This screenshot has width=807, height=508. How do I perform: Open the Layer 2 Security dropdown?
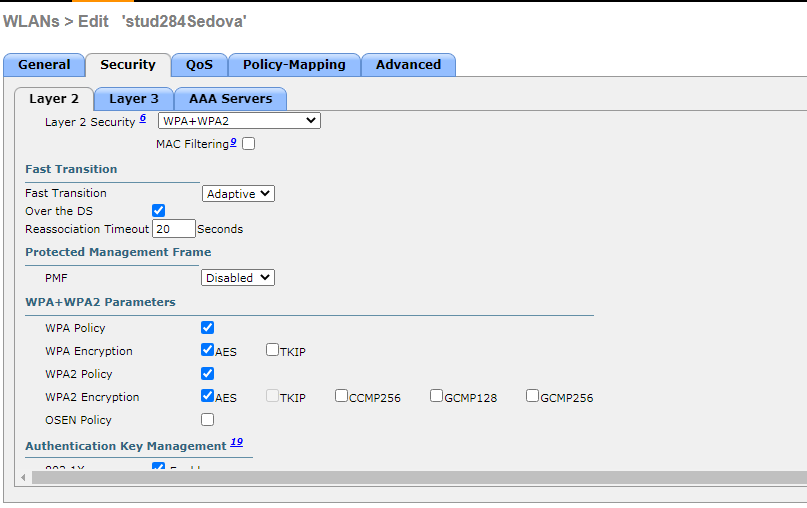(239, 121)
